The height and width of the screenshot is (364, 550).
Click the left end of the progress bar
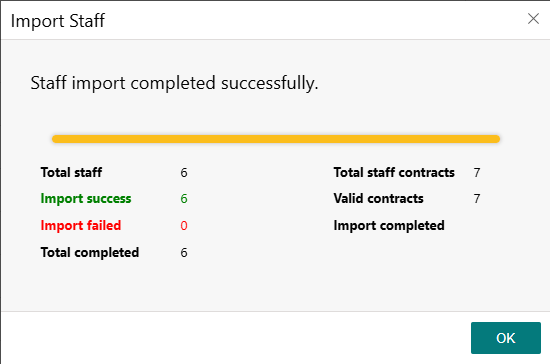point(56,139)
